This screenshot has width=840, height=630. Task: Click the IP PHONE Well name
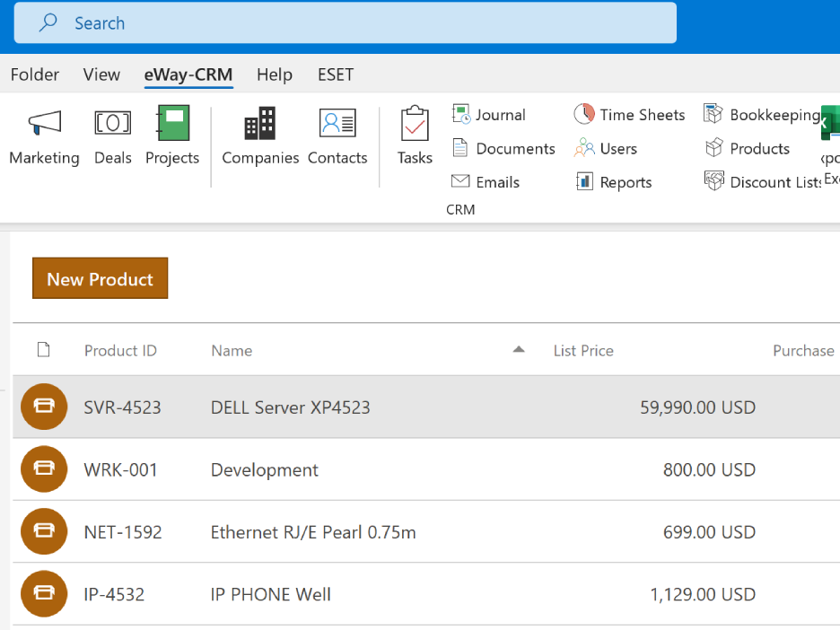click(270, 594)
